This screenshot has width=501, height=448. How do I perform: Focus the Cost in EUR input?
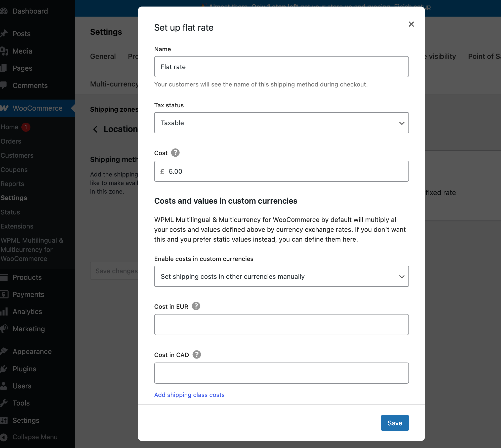(281, 325)
